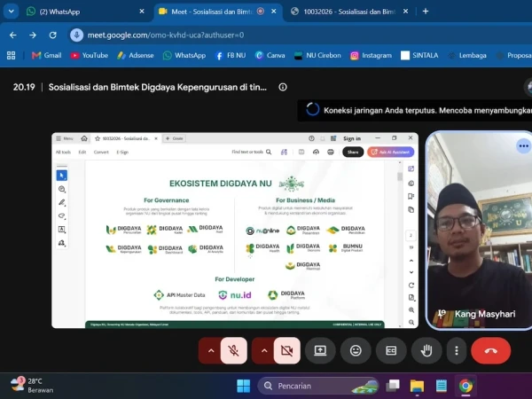Turn on the camera in Meet
This screenshot has height=399, width=532.
coord(287,350)
